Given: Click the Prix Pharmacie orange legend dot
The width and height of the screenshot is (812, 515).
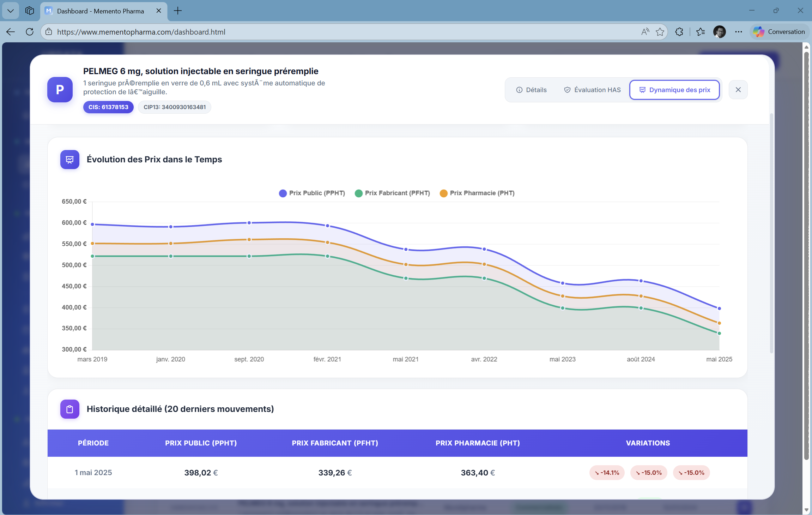Looking at the screenshot, I should pyautogui.click(x=444, y=193).
